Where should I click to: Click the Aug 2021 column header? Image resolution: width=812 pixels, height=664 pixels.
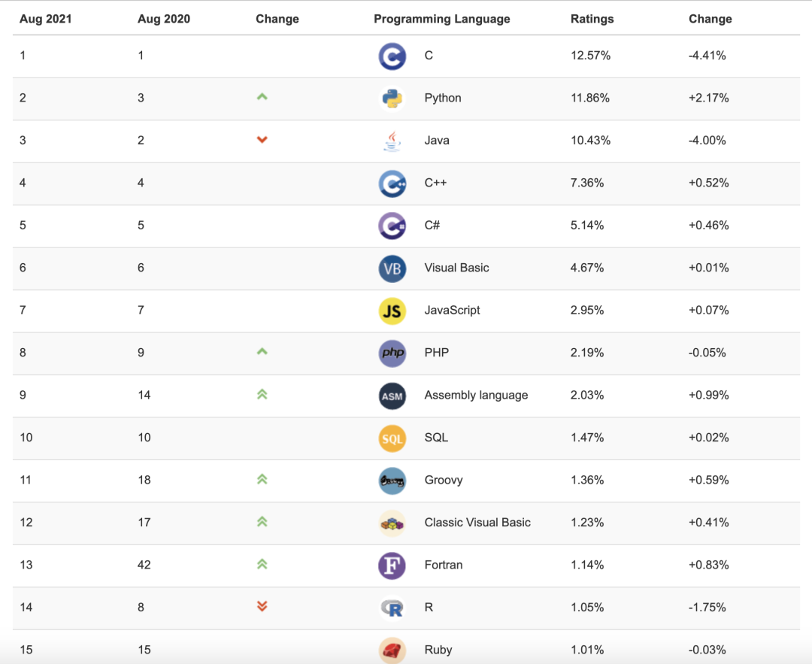pos(45,19)
